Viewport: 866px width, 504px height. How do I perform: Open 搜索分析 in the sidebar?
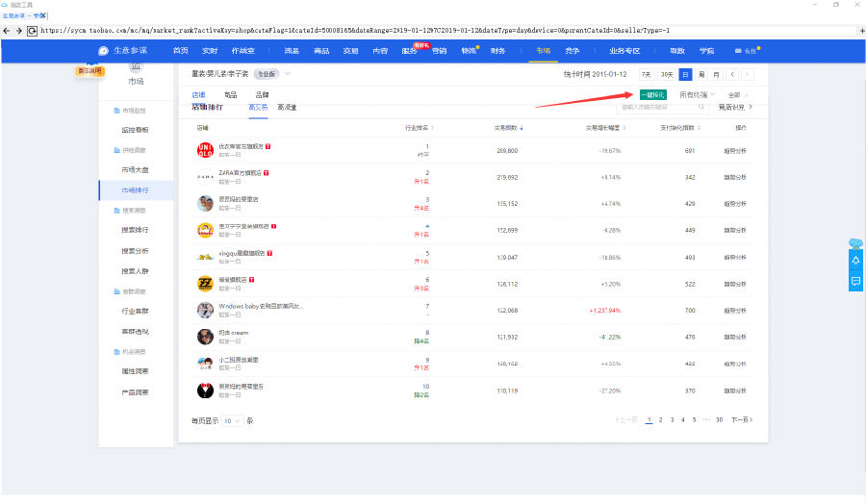(136, 251)
